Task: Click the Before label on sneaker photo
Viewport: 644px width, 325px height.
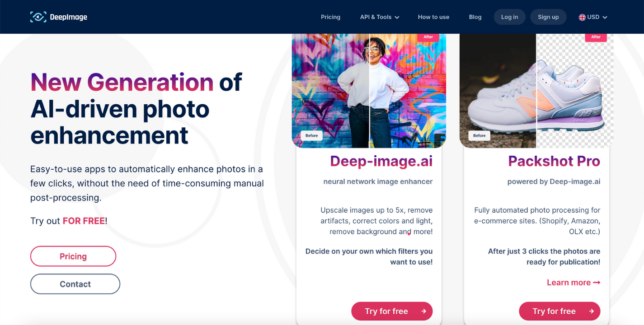Action: point(479,135)
